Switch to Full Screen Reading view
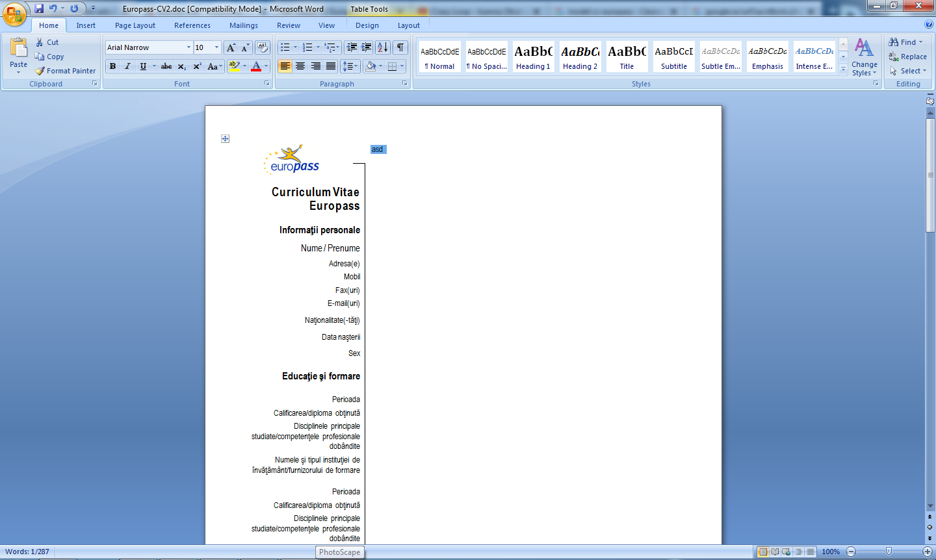This screenshot has height=560, width=936. 775,552
